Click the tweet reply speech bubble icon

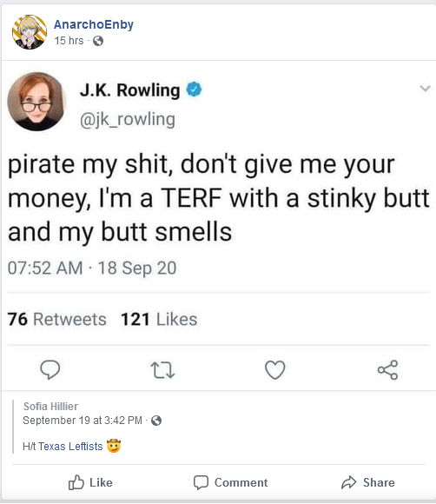(x=50, y=369)
